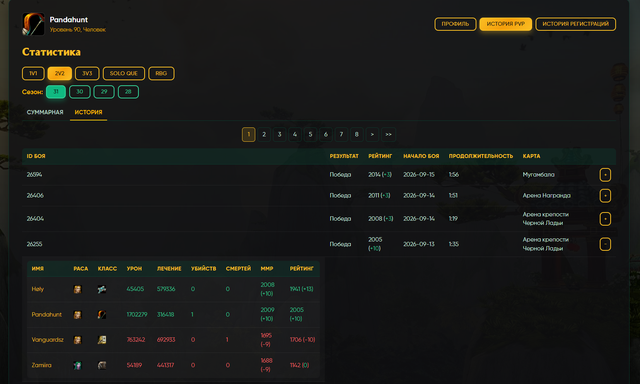This screenshot has height=384, width=640.
Task: Click the Статистика heading
Action: coord(51,52)
